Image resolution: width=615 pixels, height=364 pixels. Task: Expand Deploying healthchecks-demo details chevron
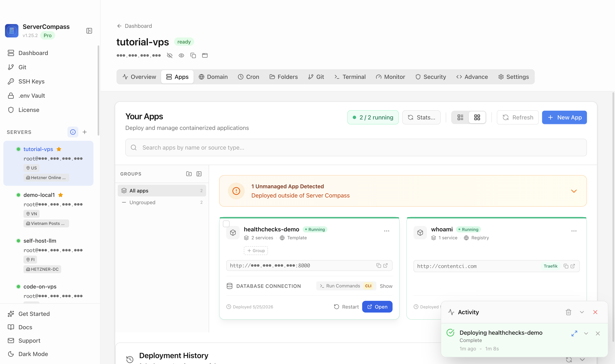586,333
